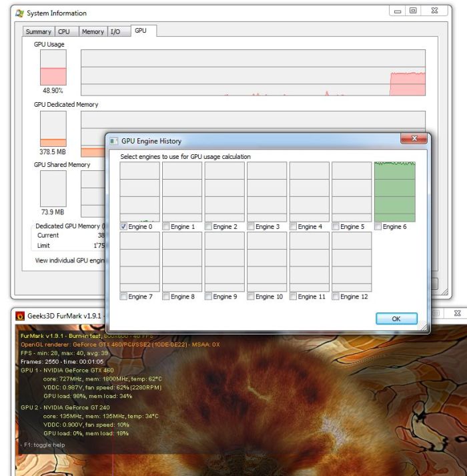Click the System Information window icon
Screen dimensions: 467x476
click(x=20, y=13)
